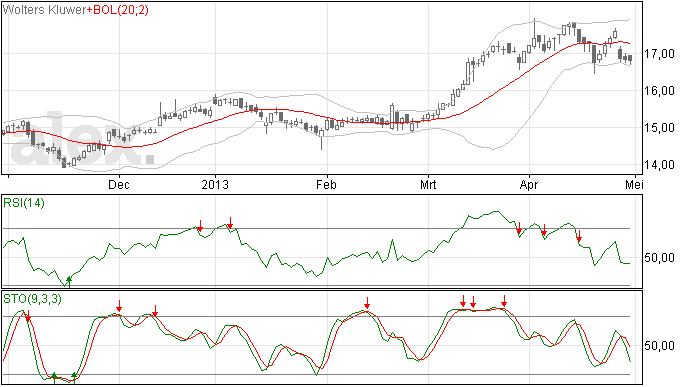Click the Wolters Kluwer chart title

pyautogui.click(x=44, y=10)
